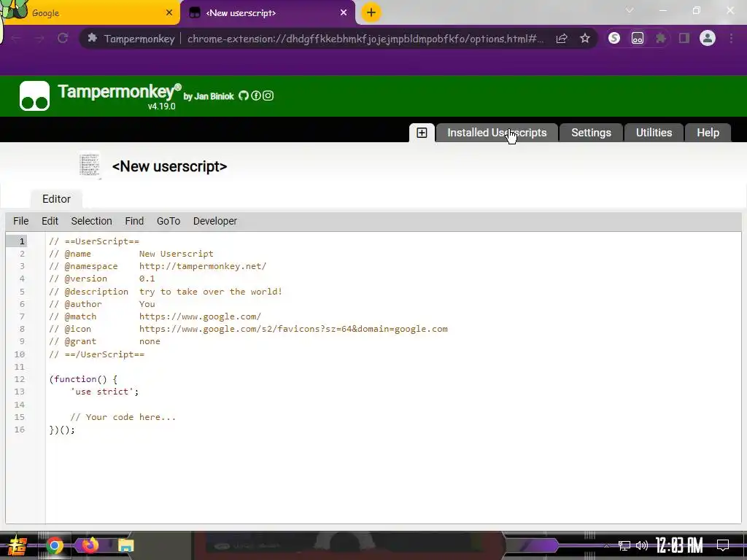The height and width of the screenshot is (560, 747).
Task: Open the File menu
Action: [x=21, y=222]
